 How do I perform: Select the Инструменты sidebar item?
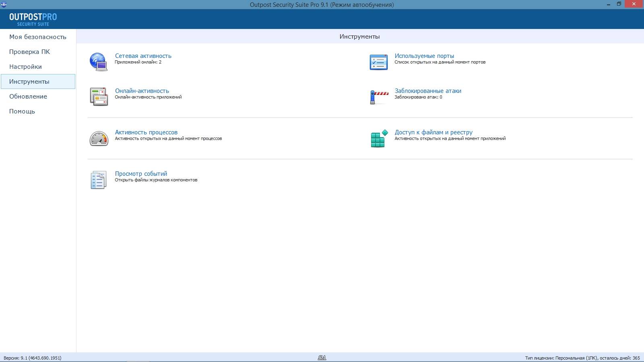38,82
